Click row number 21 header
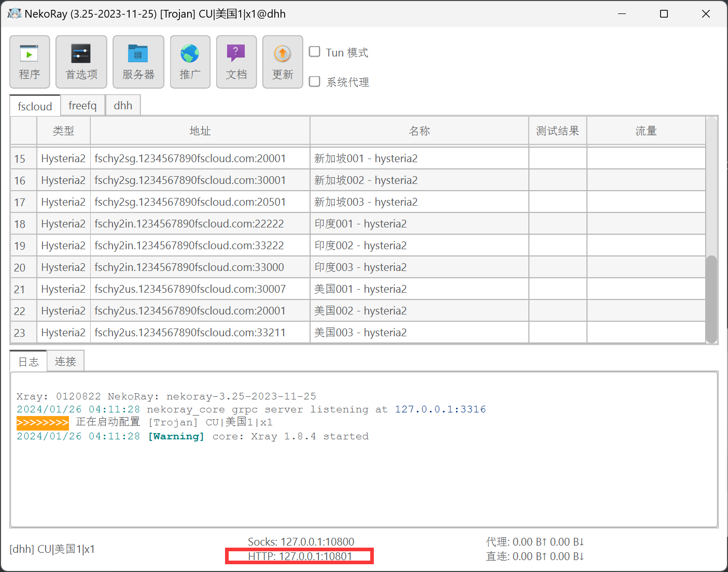 (23, 289)
